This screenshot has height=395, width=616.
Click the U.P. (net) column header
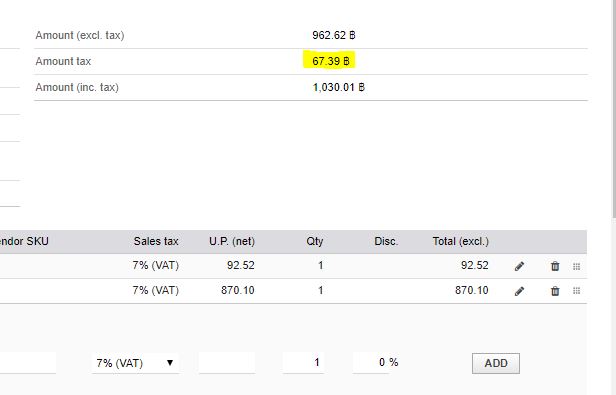pos(232,241)
